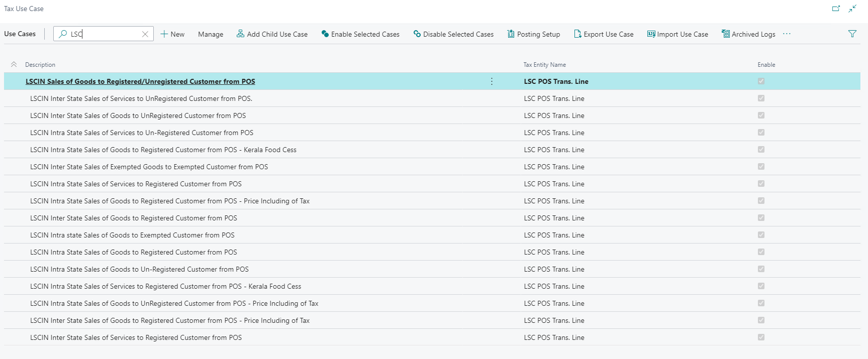Click the New action

[172, 34]
